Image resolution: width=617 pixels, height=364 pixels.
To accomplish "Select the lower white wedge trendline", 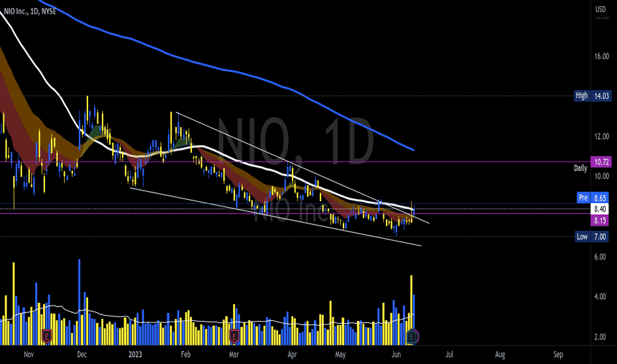I will (x=275, y=217).
